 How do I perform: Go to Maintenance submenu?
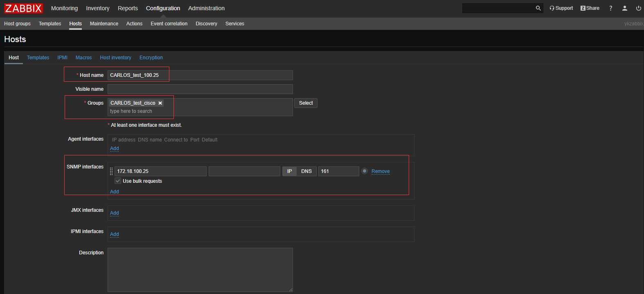click(104, 24)
